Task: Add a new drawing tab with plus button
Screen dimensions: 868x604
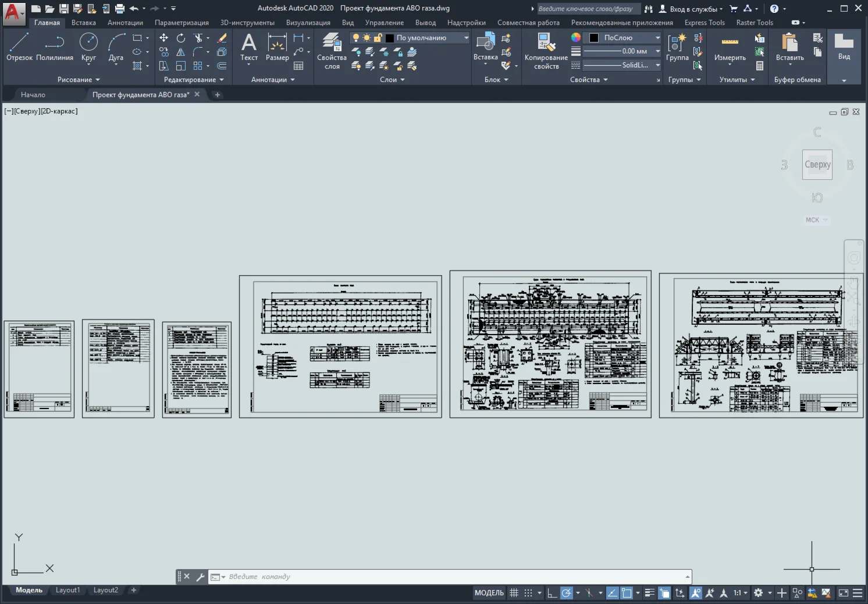Action: point(217,94)
